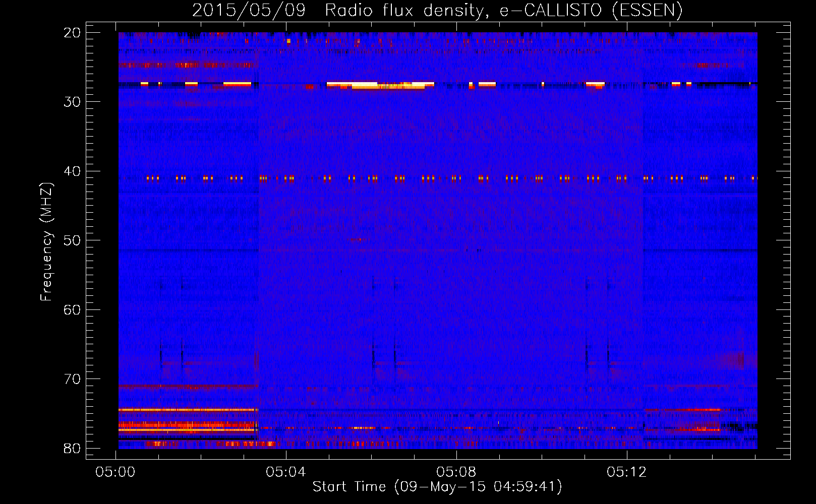Click the 05:08 time tick label

coord(456,472)
